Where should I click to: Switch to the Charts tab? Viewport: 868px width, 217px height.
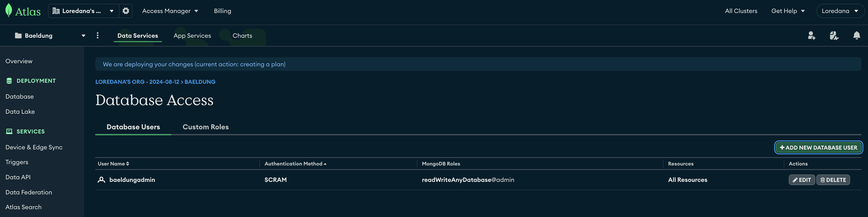(x=242, y=35)
